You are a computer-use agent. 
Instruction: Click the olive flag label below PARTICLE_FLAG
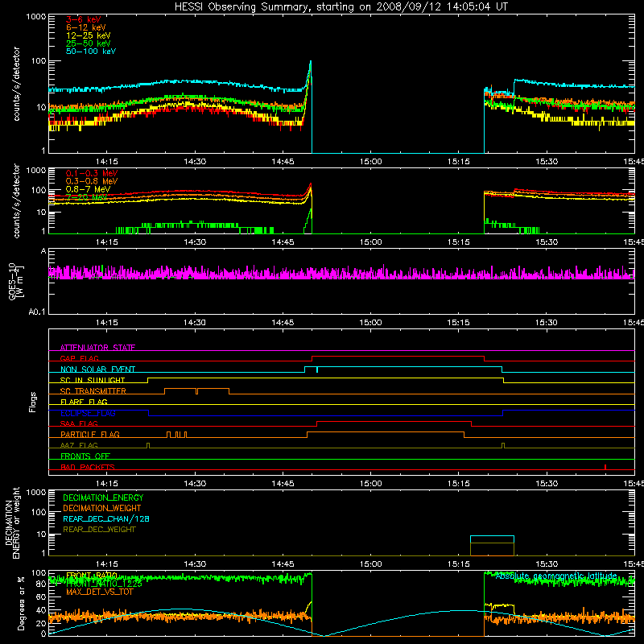coord(79,445)
